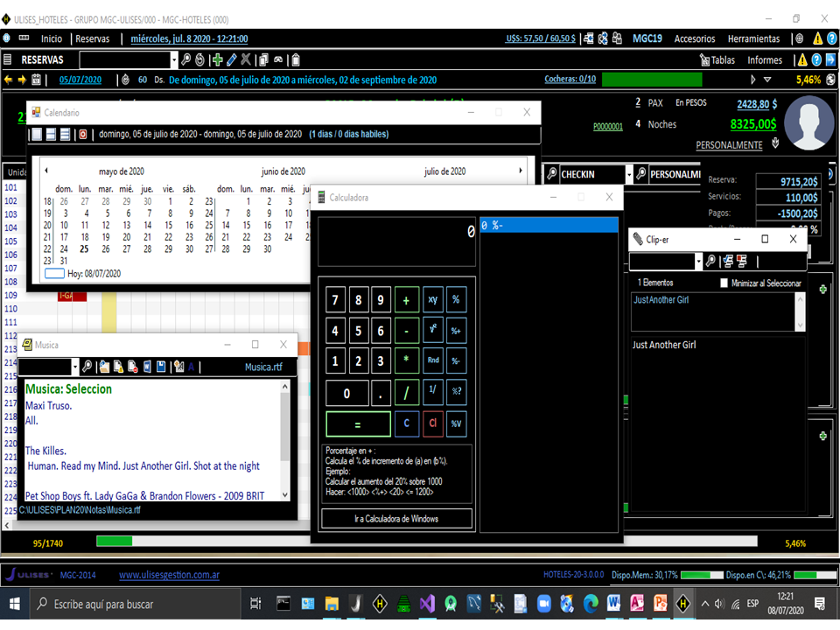This screenshot has height=630, width=840.
Task: Open the CHECKIN dropdown
Action: pyautogui.click(x=628, y=175)
